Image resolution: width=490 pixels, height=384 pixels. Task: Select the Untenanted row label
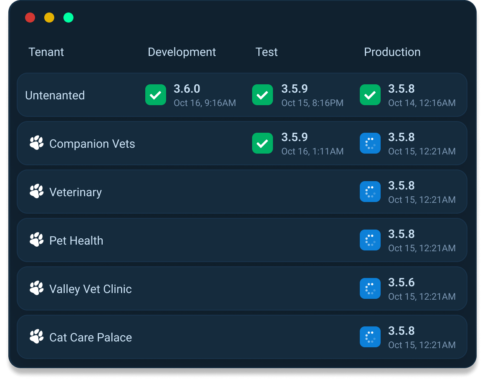pos(55,95)
